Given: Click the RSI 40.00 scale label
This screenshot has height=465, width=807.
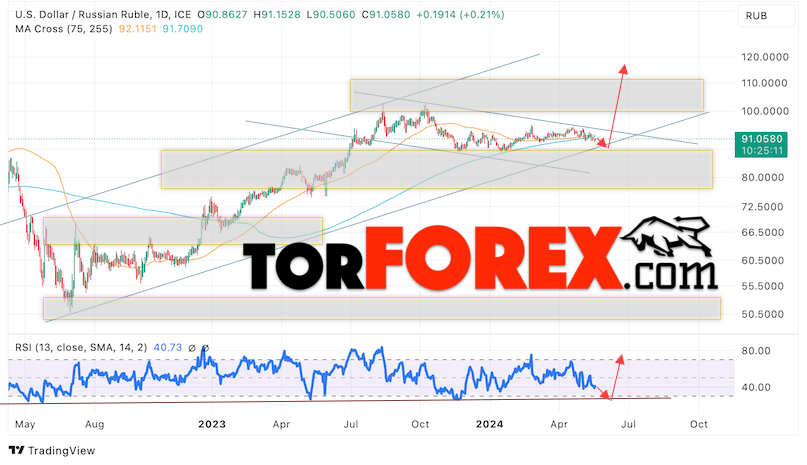Looking at the screenshot, I should point(756,387).
